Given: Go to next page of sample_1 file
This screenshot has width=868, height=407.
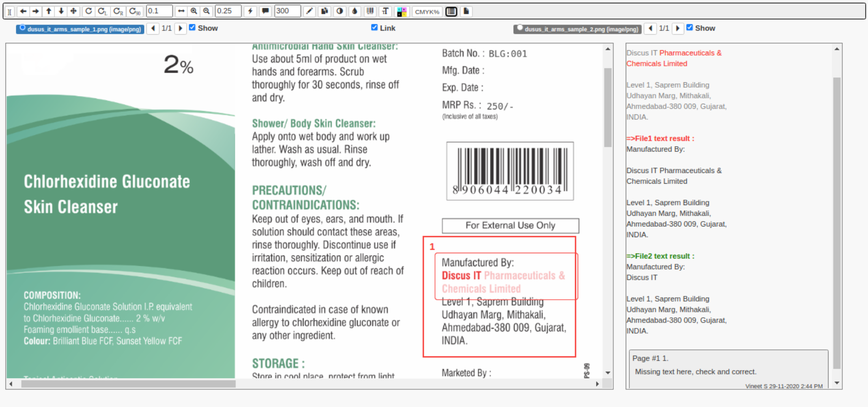Looking at the screenshot, I should pos(180,28).
